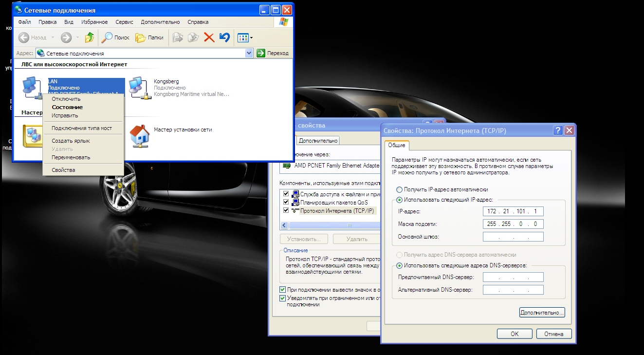Select 'Получить IP-адрес автоматически' radio button
The height and width of the screenshot is (355, 644).
[x=400, y=189]
